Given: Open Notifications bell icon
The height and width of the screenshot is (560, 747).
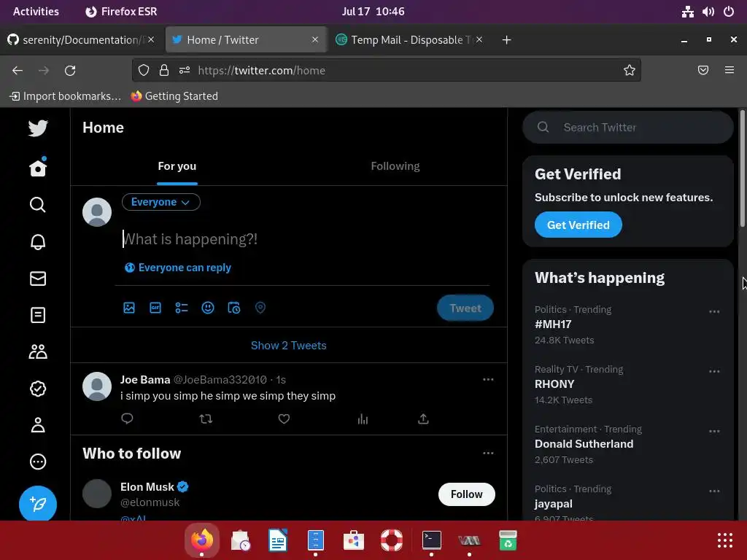Looking at the screenshot, I should coord(38,241).
